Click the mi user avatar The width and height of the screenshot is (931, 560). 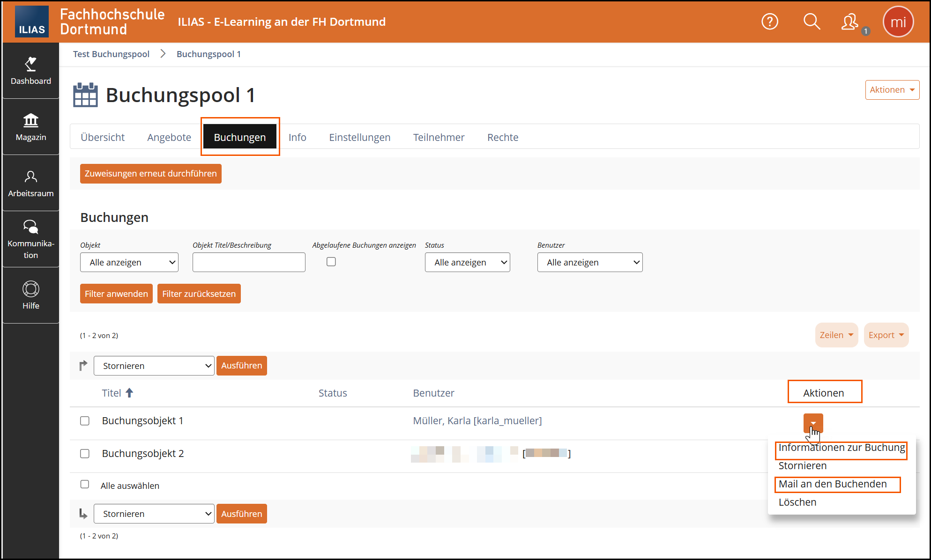point(898,22)
